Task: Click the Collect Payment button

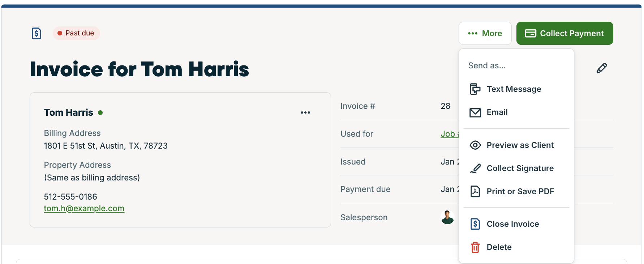Action: (564, 33)
